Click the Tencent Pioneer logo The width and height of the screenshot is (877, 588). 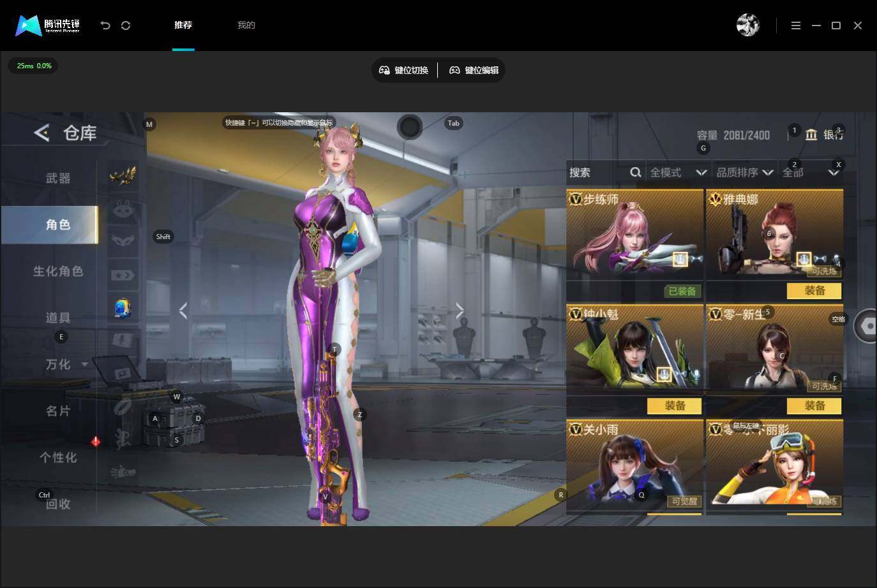pos(48,26)
